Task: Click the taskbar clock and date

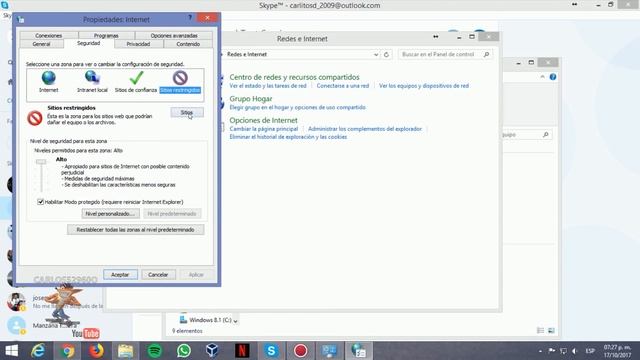Action: point(618,351)
